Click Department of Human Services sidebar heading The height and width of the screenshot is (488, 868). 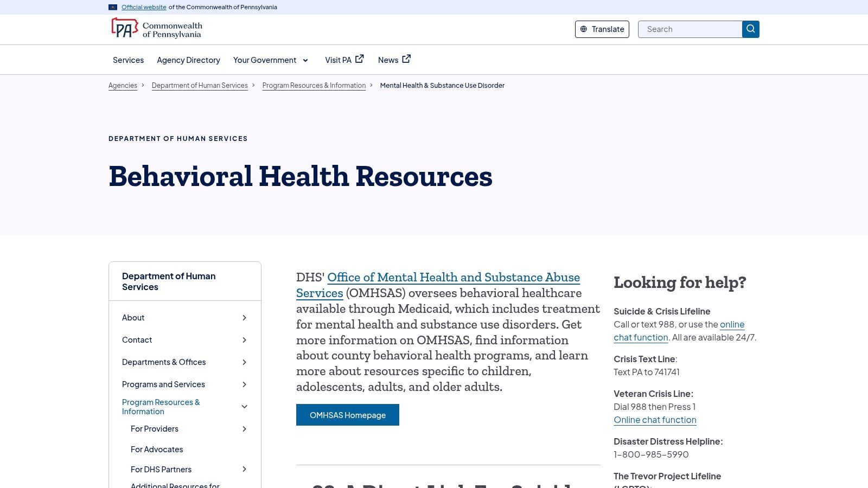169,281
